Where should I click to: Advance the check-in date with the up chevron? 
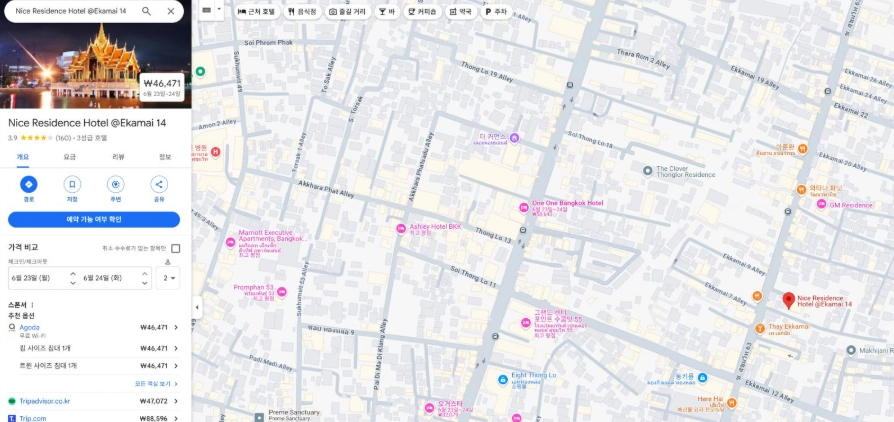tap(73, 274)
